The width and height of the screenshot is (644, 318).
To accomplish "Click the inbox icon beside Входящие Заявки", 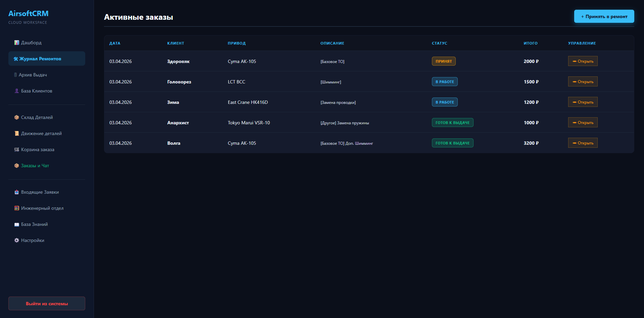I will [x=16, y=192].
